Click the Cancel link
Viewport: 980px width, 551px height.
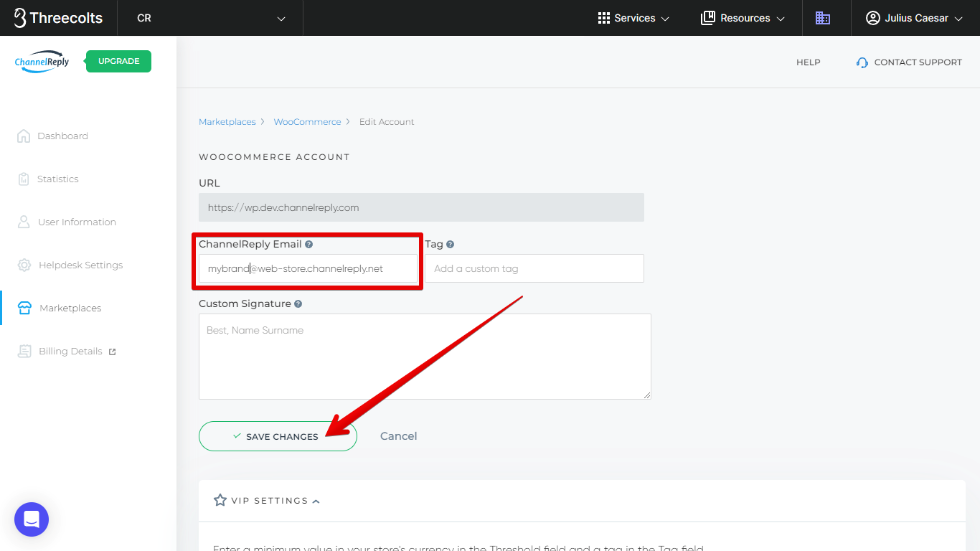pos(398,436)
